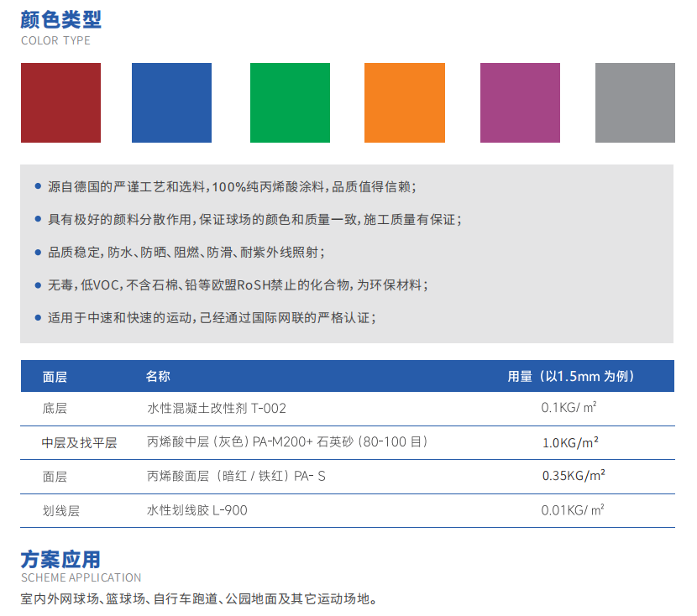Viewport: 697px width, 616px height.
Task: Select the purple color swatch
Action: 520,102
